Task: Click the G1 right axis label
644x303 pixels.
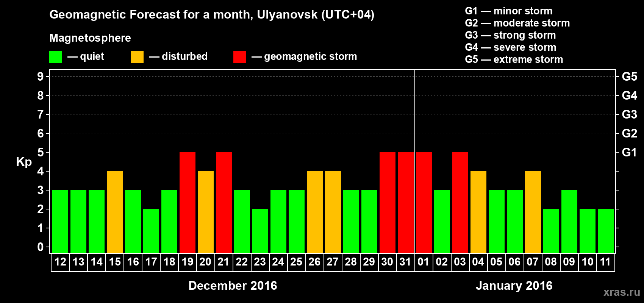Action: click(630, 152)
